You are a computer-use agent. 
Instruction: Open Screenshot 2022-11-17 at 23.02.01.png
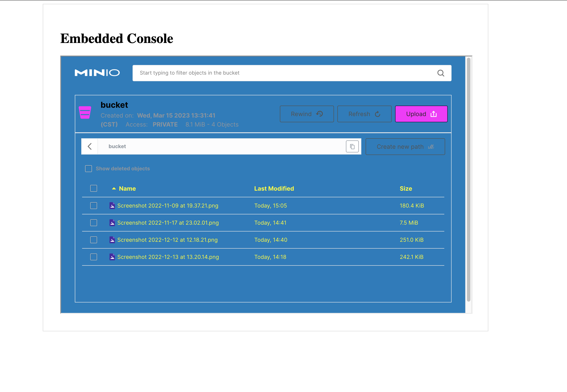tap(168, 223)
